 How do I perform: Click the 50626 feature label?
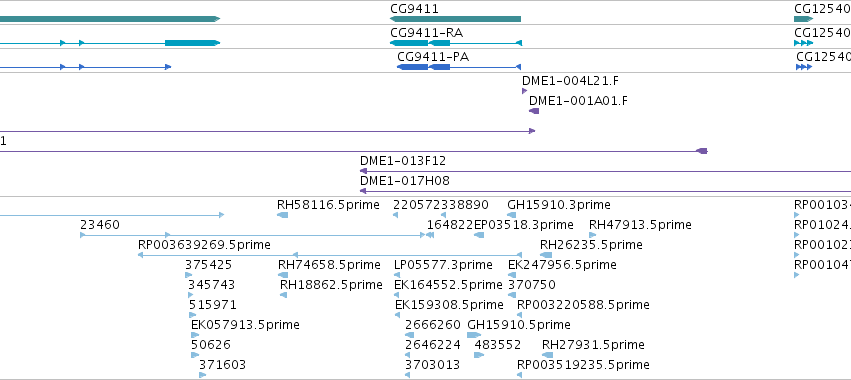211,344
